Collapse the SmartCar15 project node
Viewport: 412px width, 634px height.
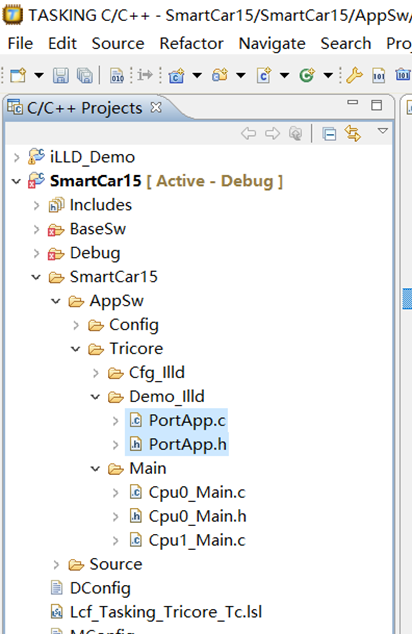coord(16,181)
